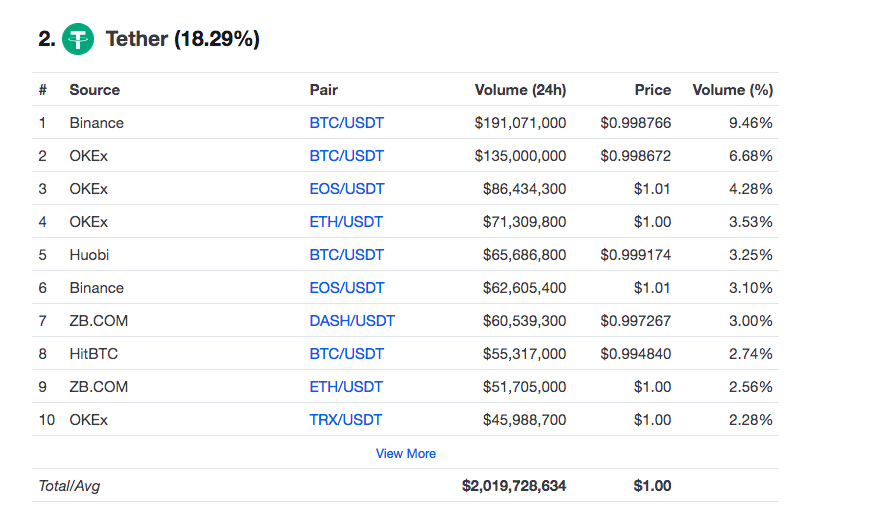Click the 2.28% volume percentage
The width and height of the screenshot is (878, 530).
pos(750,420)
